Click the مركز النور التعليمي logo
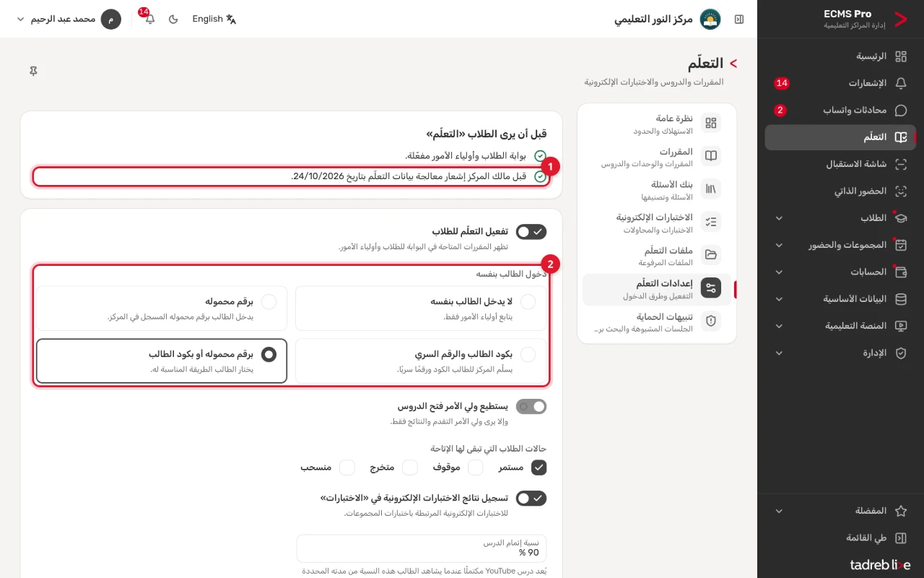 (710, 19)
